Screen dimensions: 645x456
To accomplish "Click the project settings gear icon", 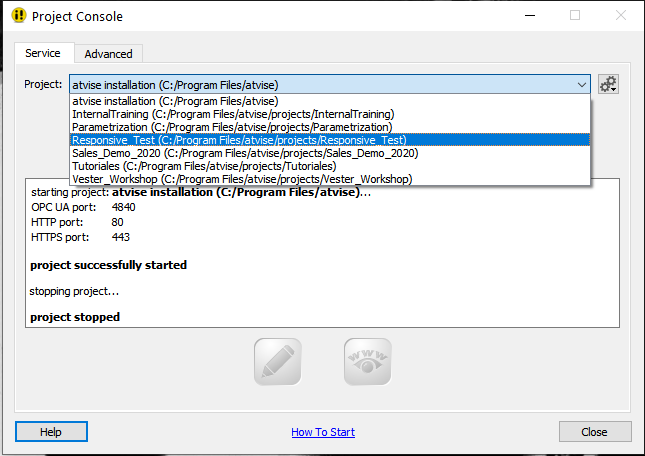I will point(608,84).
